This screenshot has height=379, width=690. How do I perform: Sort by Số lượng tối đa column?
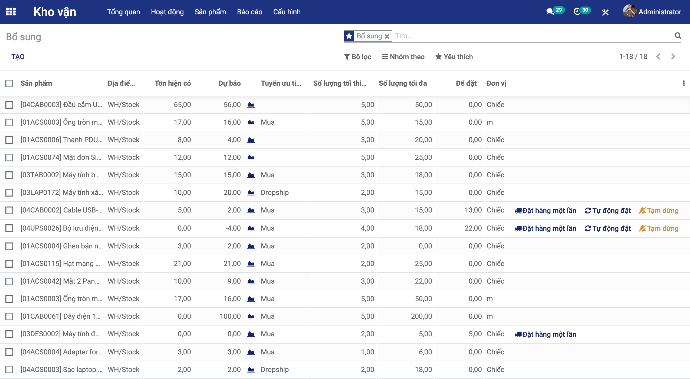[403, 83]
